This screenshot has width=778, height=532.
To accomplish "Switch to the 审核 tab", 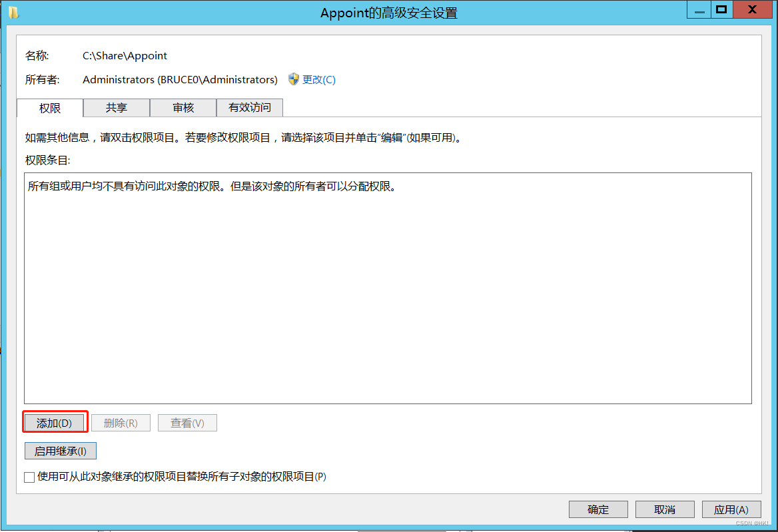I will [183, 107].
